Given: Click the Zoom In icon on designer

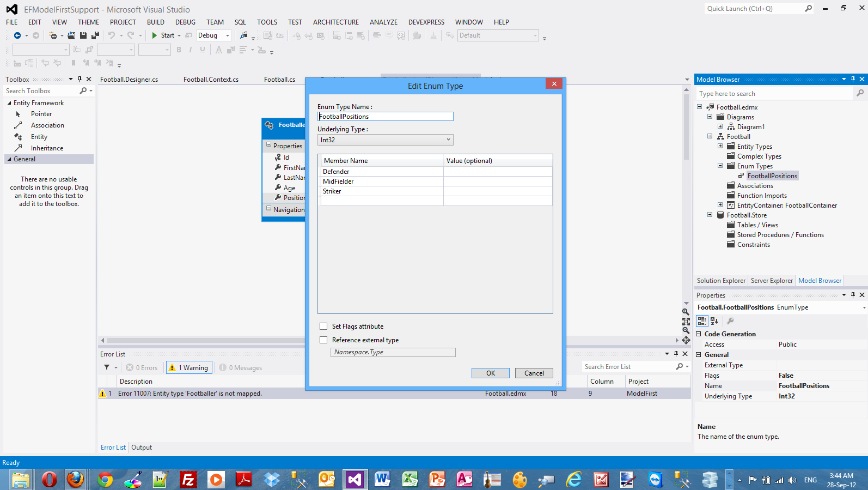Looking at the screenshot, I should [686, 312].
